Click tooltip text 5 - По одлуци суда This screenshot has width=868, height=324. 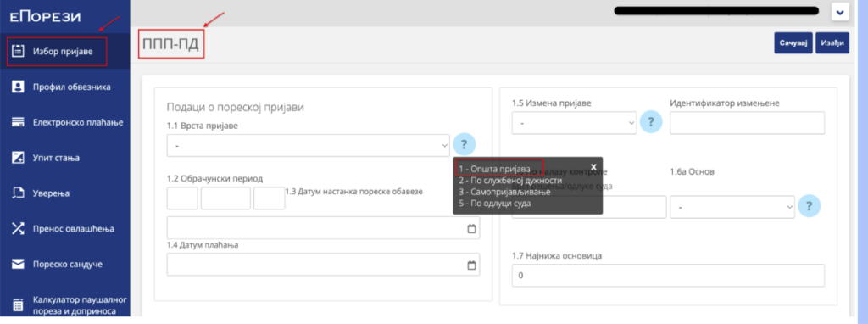pos(494,204)
